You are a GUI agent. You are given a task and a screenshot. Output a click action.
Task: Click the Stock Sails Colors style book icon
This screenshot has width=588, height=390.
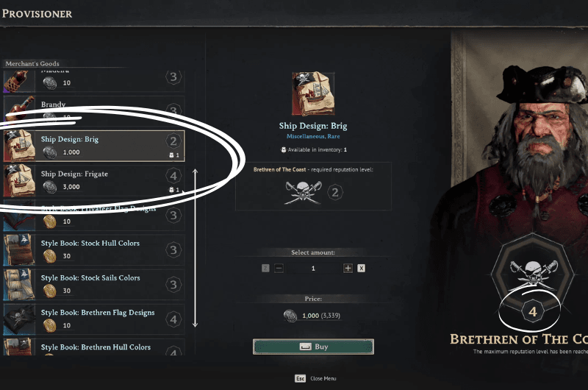tap(20, 285)
